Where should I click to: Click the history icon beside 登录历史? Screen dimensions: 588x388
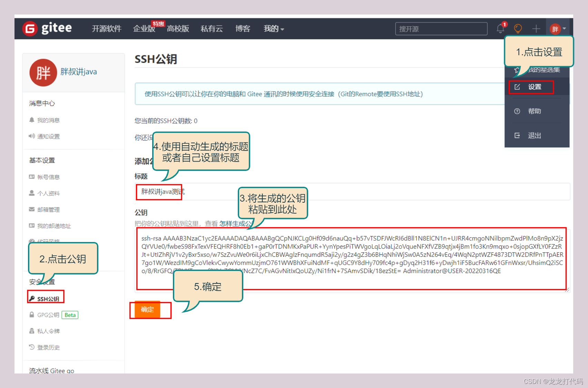point(32,347)
